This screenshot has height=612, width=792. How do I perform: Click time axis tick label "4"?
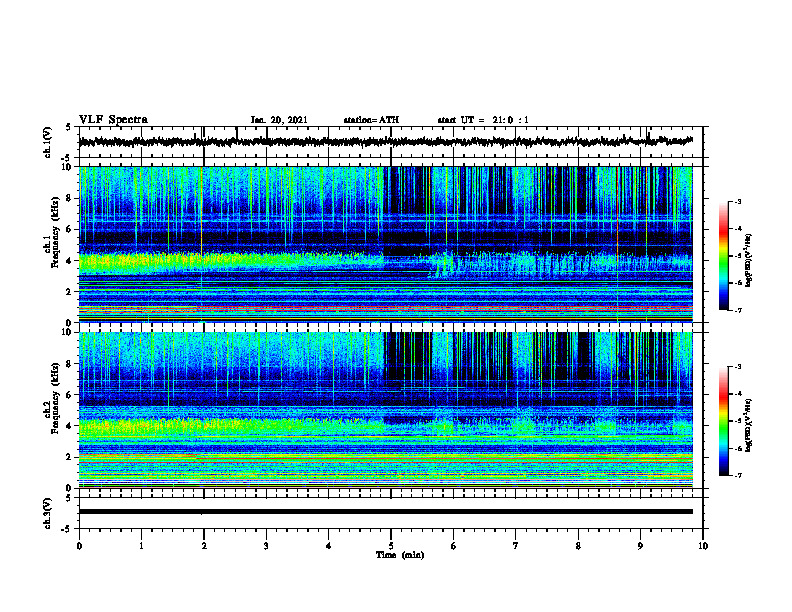328,546
